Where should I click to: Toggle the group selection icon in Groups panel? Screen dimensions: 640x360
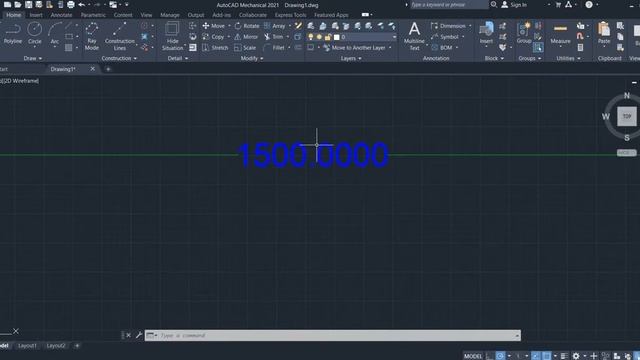point(538,48)
